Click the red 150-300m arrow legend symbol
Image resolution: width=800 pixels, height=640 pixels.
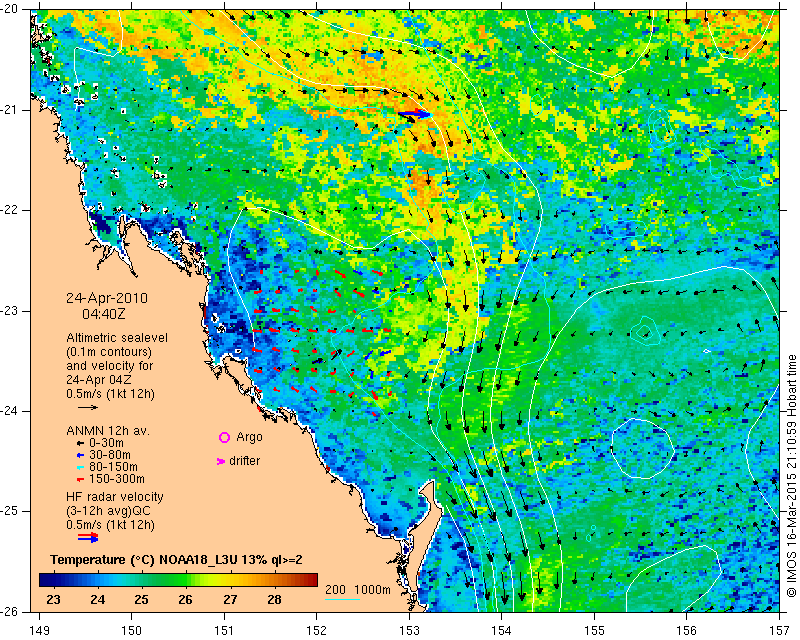click(x=80, y=479)
